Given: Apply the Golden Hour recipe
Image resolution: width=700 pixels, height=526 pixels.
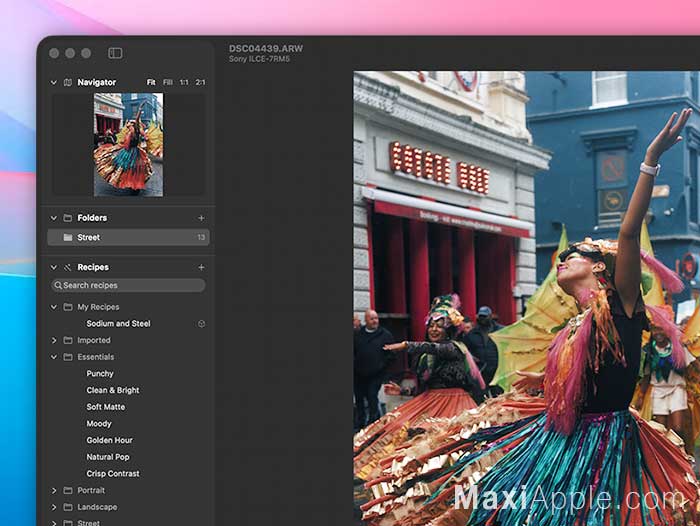Looking at the screenshot, I should point(110,440).
